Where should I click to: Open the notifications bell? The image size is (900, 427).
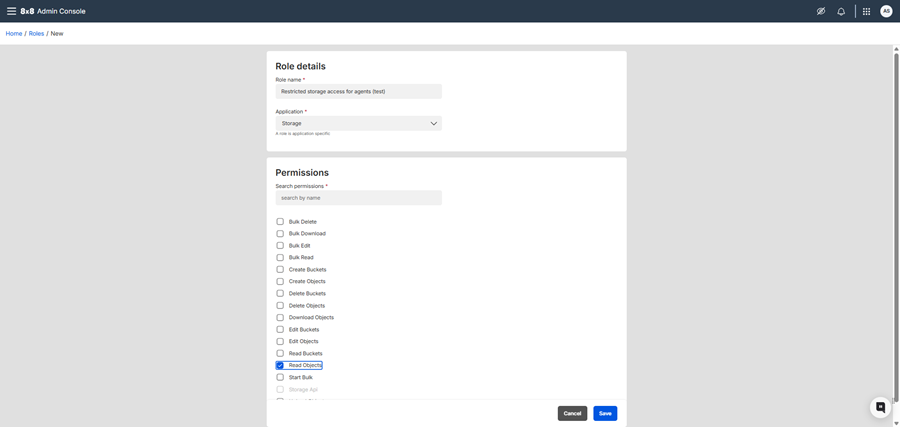pos(841,11)
